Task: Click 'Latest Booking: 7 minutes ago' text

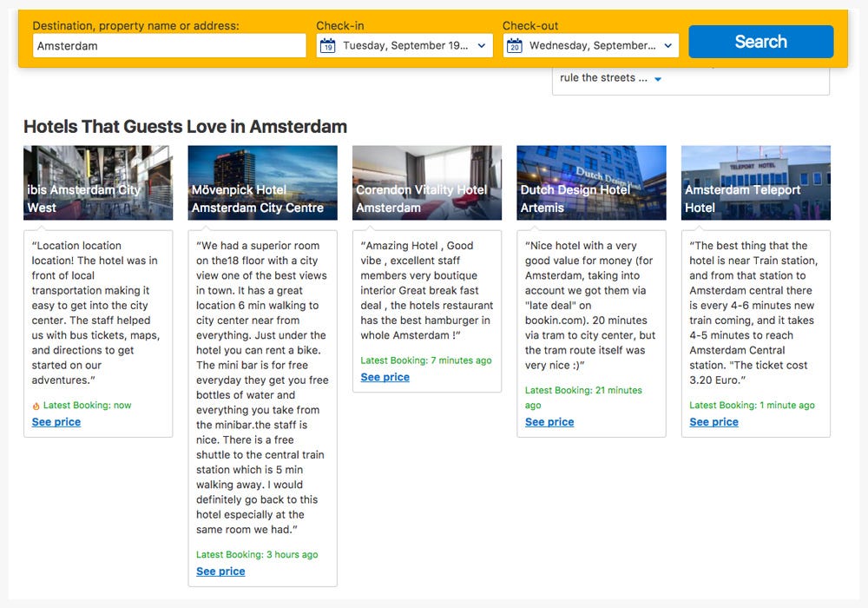Action: pyautogui.click(x=425, y=360)
